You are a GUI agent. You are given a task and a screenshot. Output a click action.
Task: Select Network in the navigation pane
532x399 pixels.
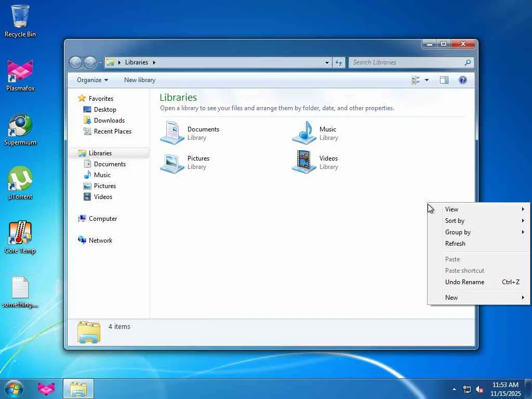pos(100,241)
